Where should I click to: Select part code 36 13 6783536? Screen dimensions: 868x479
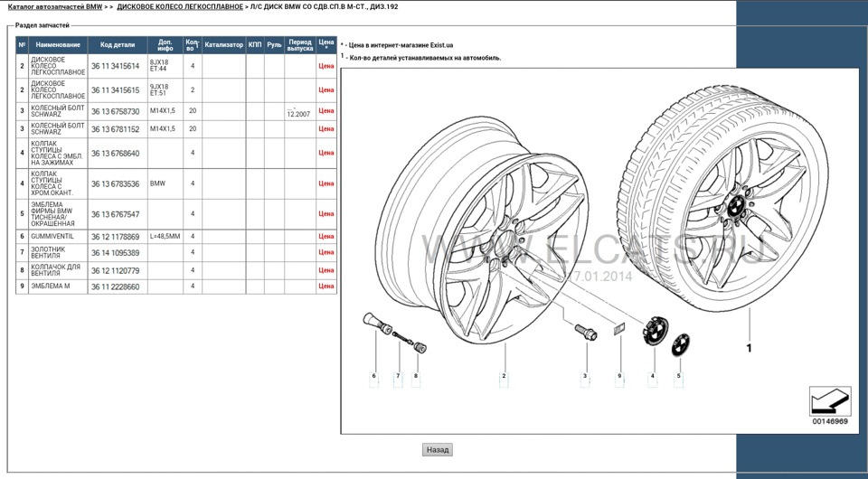[x=115, y=183]
